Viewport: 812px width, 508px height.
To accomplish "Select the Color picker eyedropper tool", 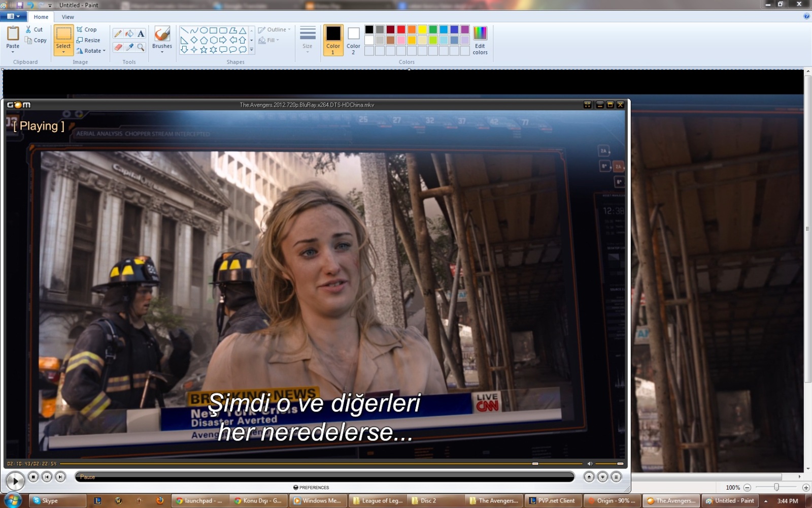I will [x=129, y=47].
